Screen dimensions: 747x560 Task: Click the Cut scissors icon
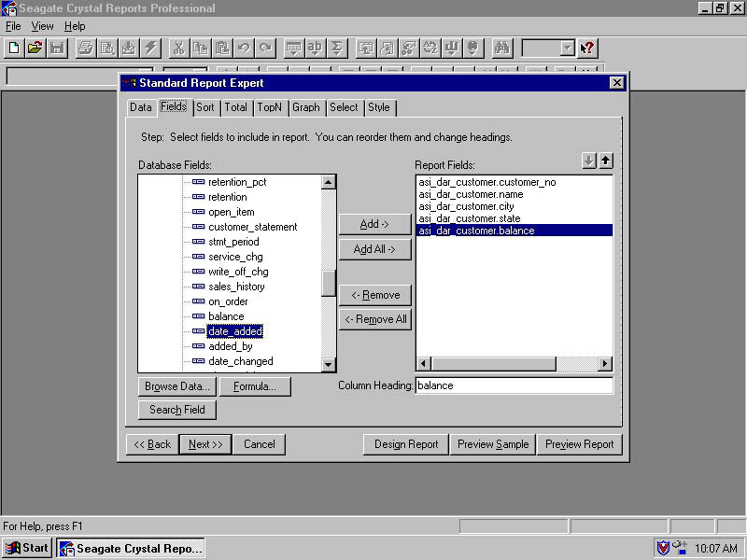(178, 49)
